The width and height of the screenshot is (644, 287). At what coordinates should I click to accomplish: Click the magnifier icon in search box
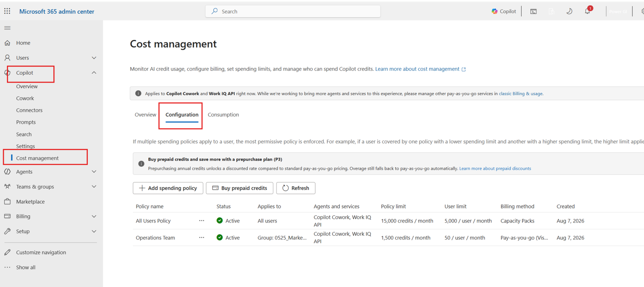pos(215,11)
